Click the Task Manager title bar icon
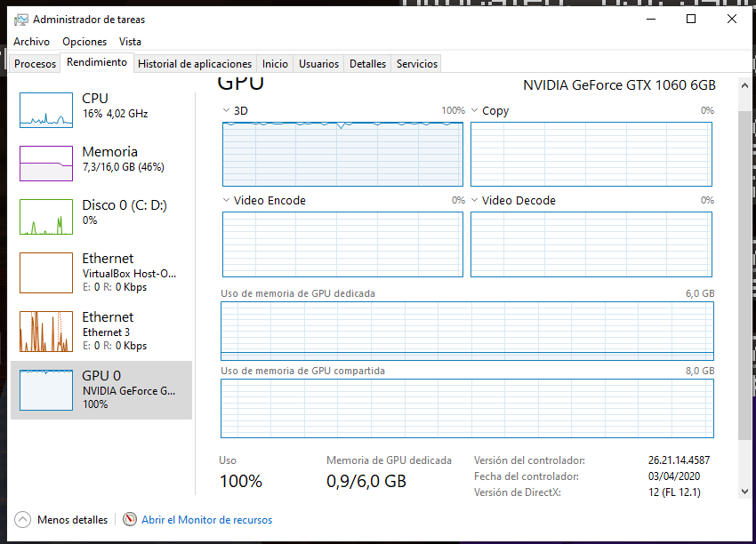The height and width of the screenshot is (544, 756). pyautogui.click(x=20, y=20)
